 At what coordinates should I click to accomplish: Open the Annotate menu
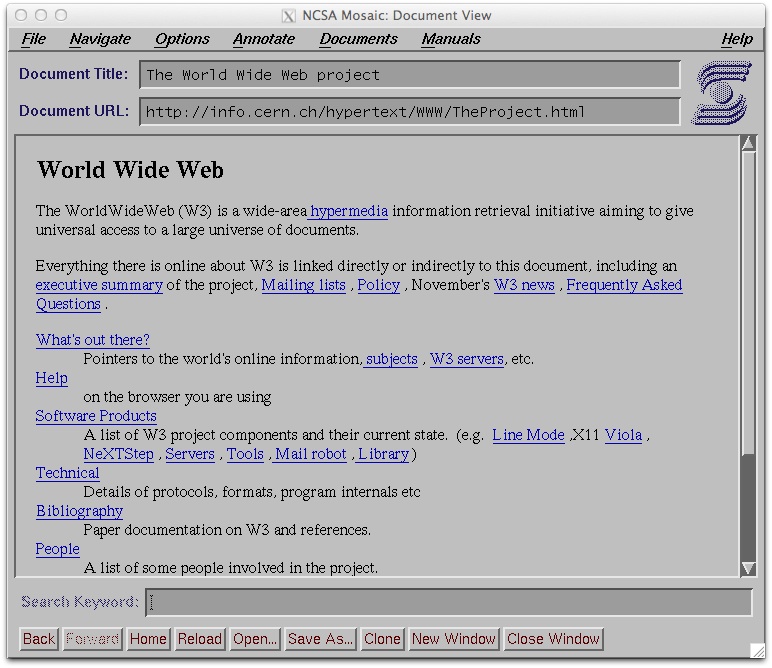tap(264, 39)
